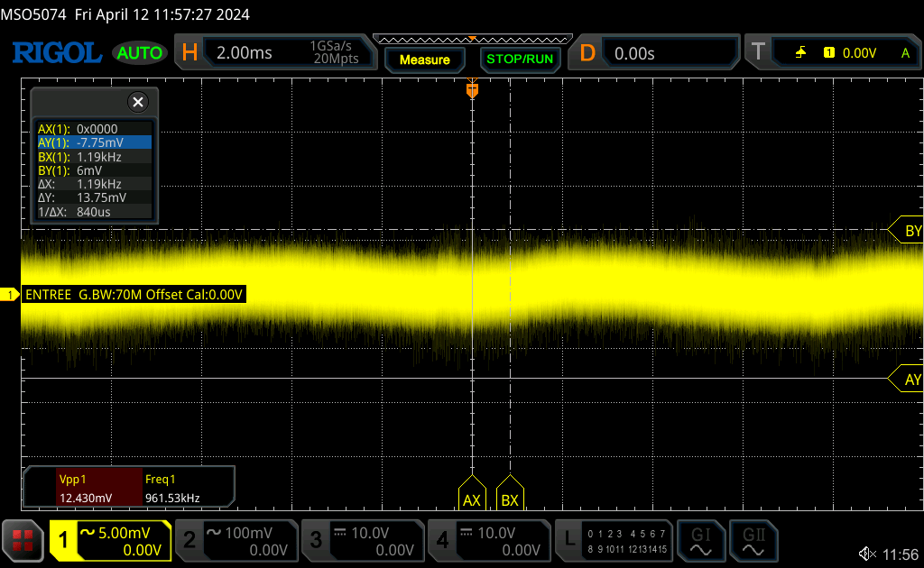Viewport: 924px width, 568px height.
Task: Click the BY cursor handle
Action: [907, 230]
